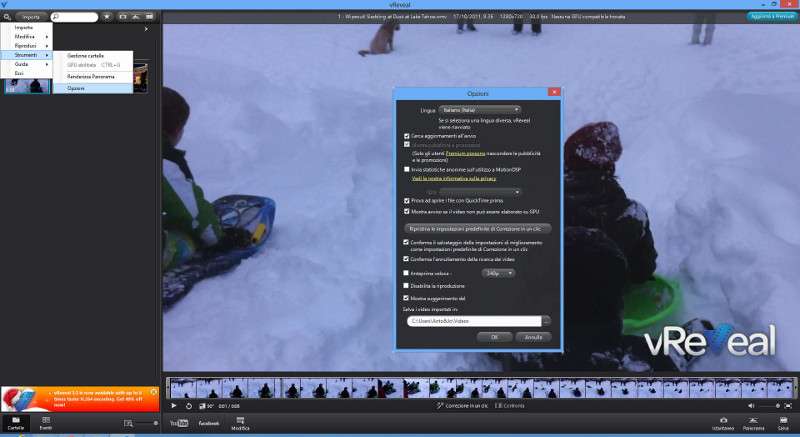Click the star favorites icon in toolbar
The image size is (800, 437).
(107, 17)
